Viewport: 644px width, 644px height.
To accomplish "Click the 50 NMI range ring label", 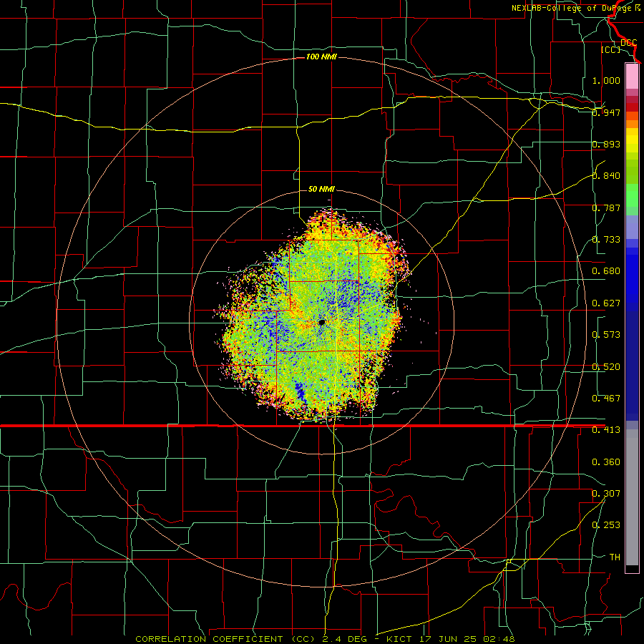I will (x=321, y=189).
